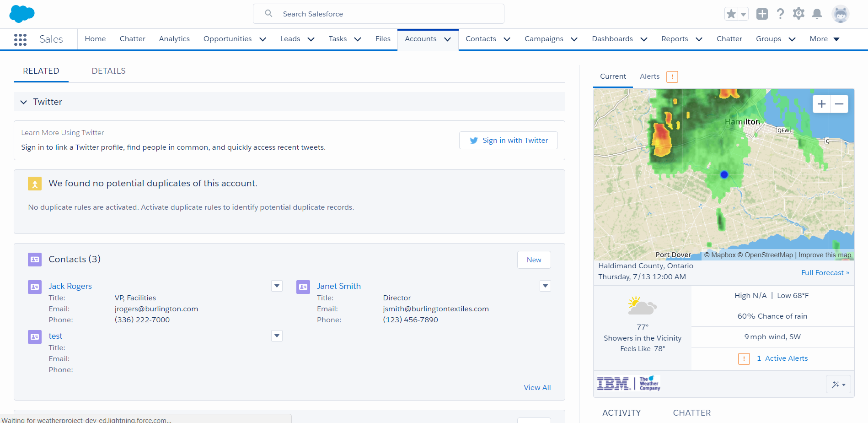Open Jack Rogers row actions dropdown

[277, 286]
